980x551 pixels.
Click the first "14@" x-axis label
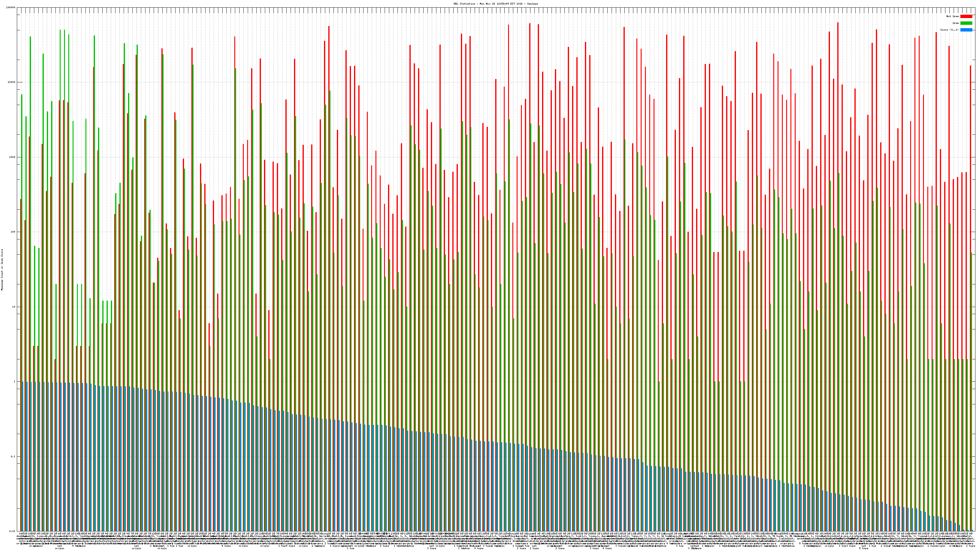21,534
